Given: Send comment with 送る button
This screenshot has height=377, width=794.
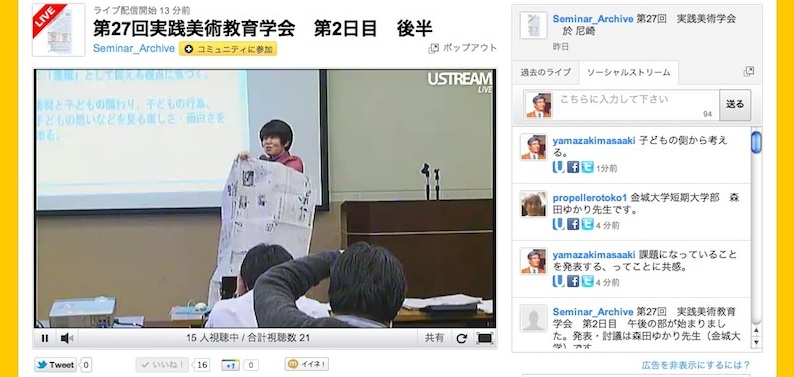Looking at the screenshot, I should [x=735, y=105].
